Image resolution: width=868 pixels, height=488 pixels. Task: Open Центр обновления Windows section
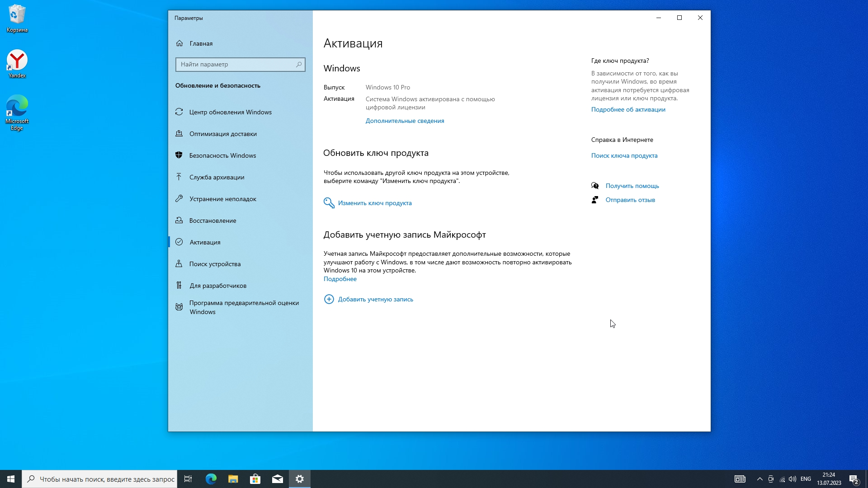[230, 112]
